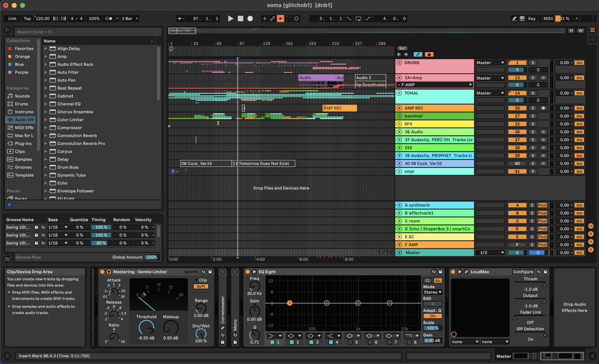Open DRUMS output Master dropdown

[x=490, y=63]
